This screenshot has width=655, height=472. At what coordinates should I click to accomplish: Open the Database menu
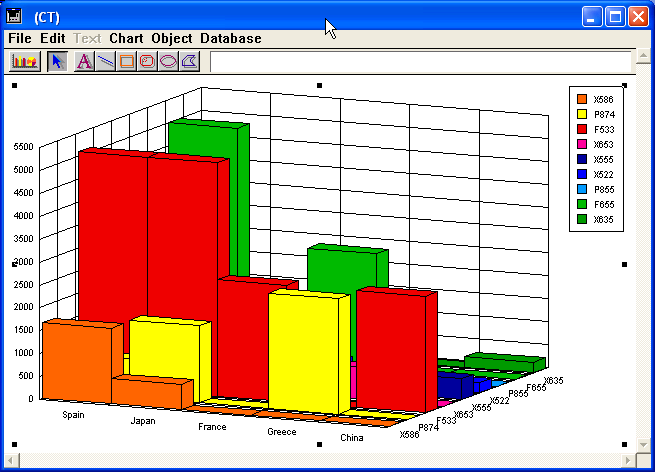[230, 38]
